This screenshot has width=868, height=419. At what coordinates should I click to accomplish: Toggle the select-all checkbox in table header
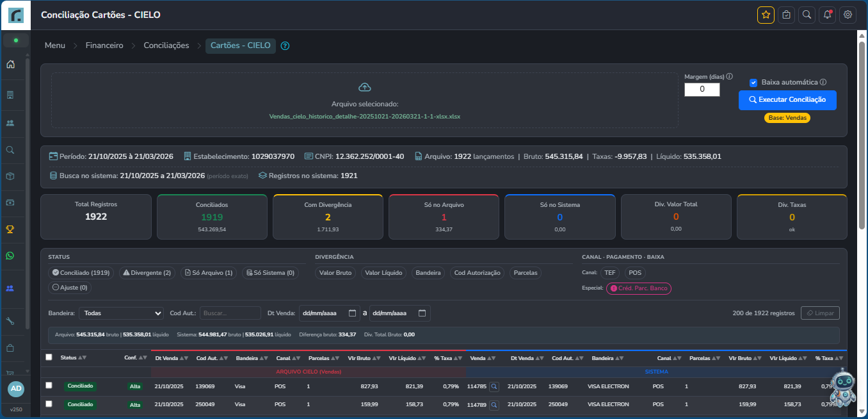pyautogui.click(x=49, y=357)
